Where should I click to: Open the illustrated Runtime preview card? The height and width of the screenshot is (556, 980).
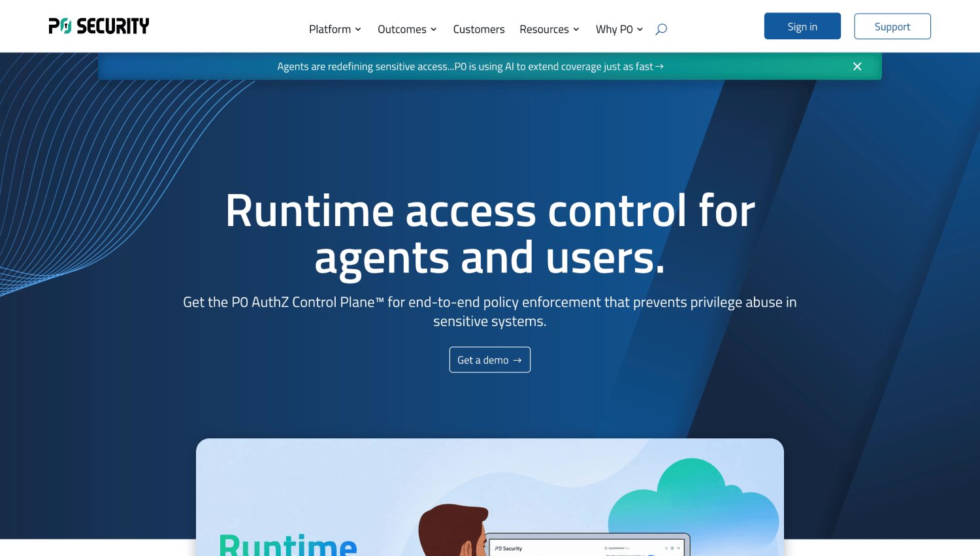(x=490, y=497)
